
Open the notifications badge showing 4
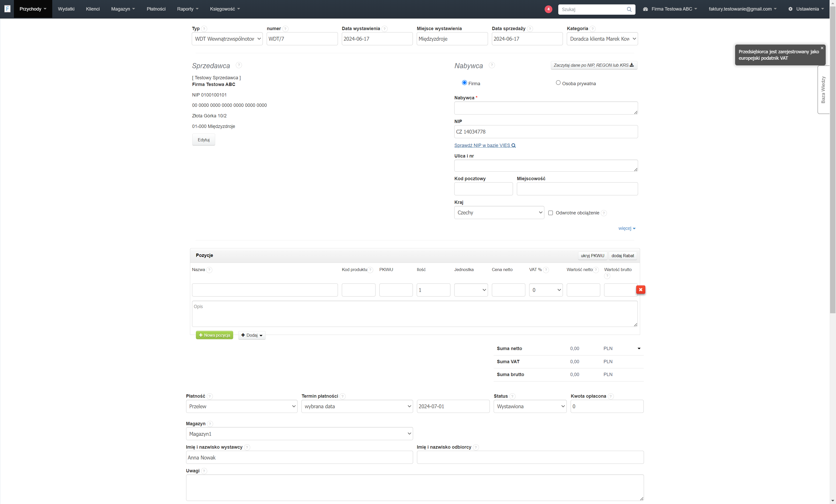pos(548,9)
